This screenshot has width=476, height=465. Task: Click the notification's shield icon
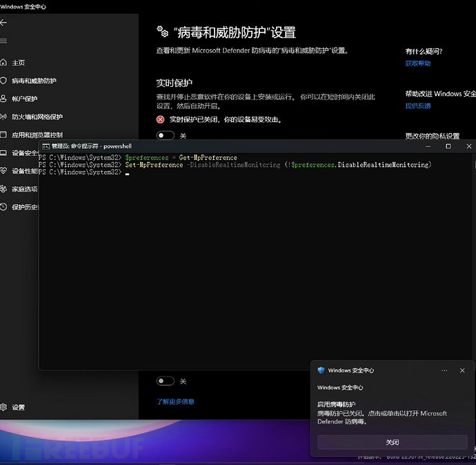pyautogui.click(x=321, y=370)
